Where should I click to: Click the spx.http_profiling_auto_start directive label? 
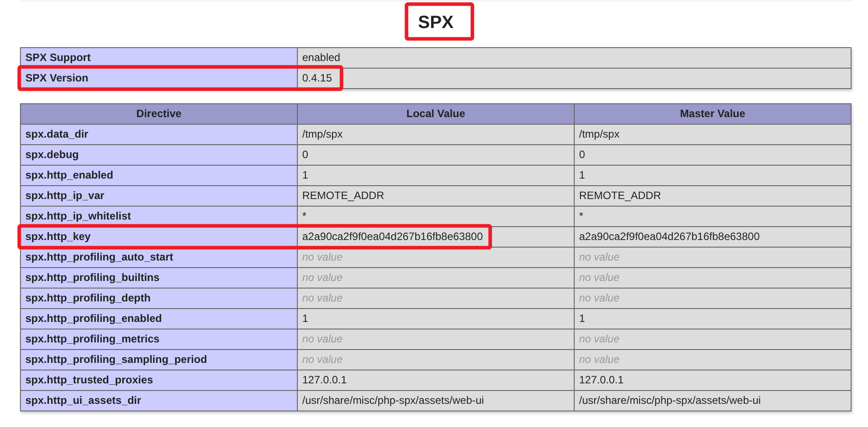coord(99,257)
